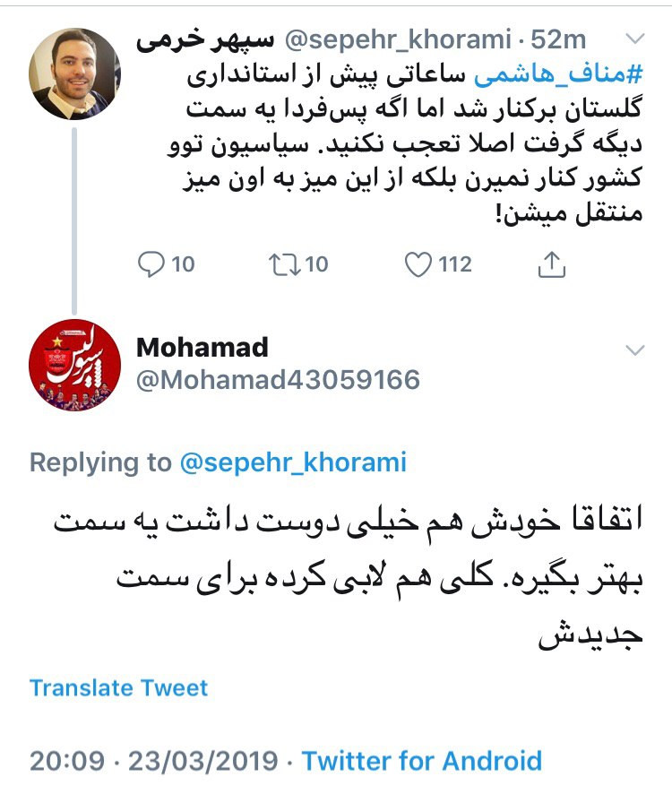Open the display name سپهر خرمی
The image size is (672, 794).
(x=206, y=40)
